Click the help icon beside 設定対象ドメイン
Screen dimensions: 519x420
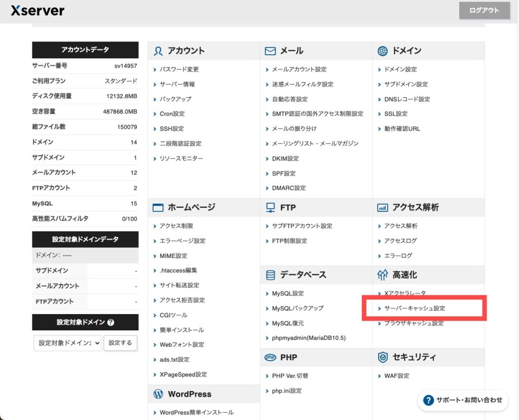coord(111,322)
